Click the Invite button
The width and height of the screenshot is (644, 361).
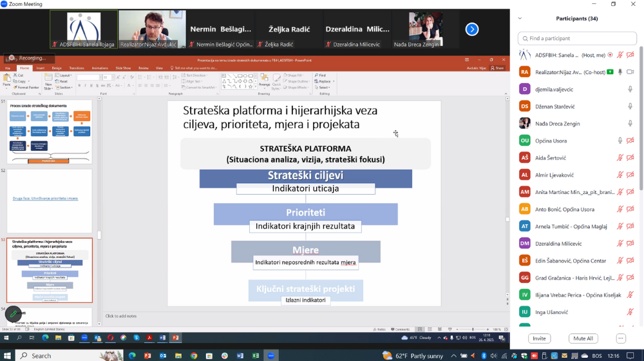pos(539,338)
